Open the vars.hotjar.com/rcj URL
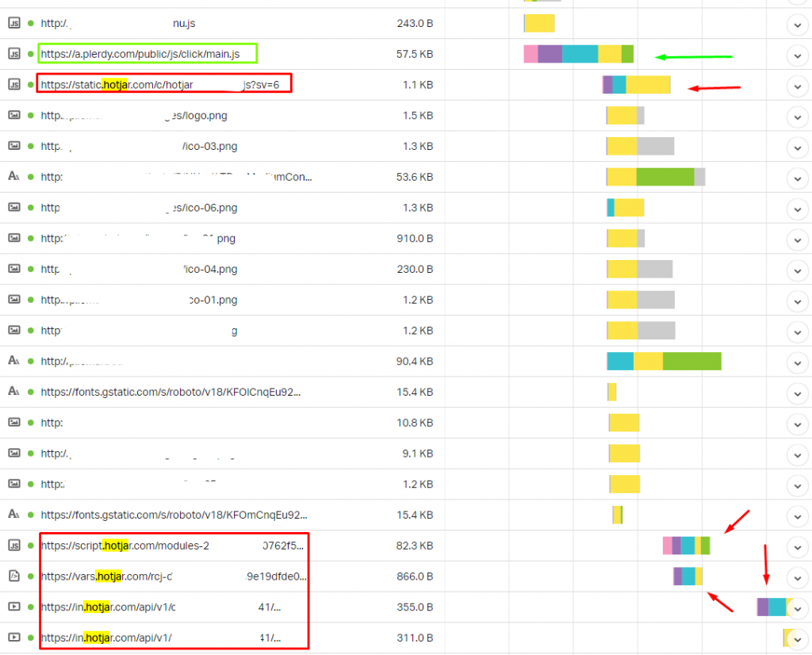The width and height of the screenshot is (812, 655). point(174,576)
